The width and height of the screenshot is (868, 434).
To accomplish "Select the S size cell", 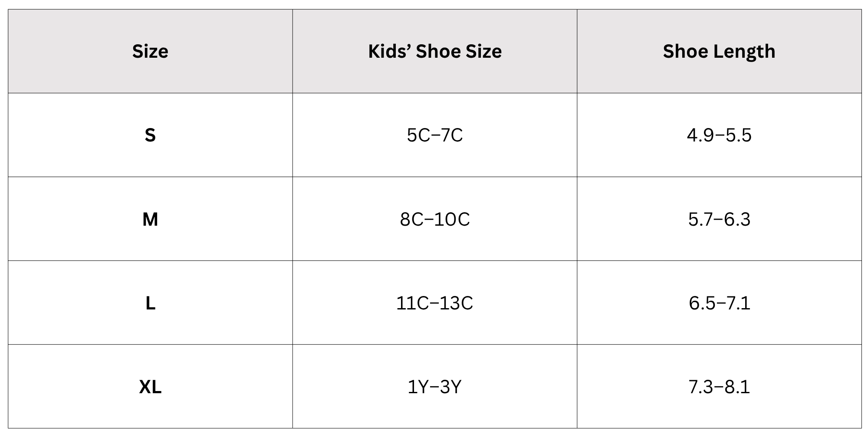I will pos(150,135).
